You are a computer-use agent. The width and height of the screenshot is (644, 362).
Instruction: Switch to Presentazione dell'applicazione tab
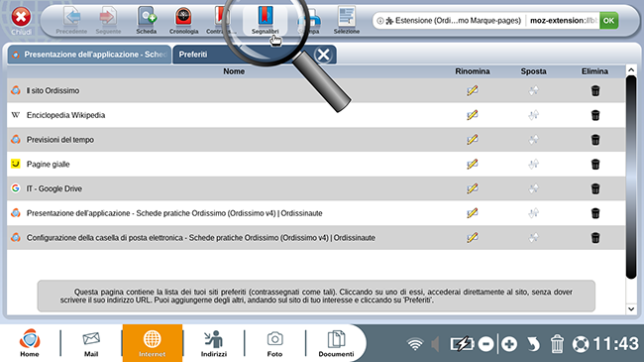point(89,55)
